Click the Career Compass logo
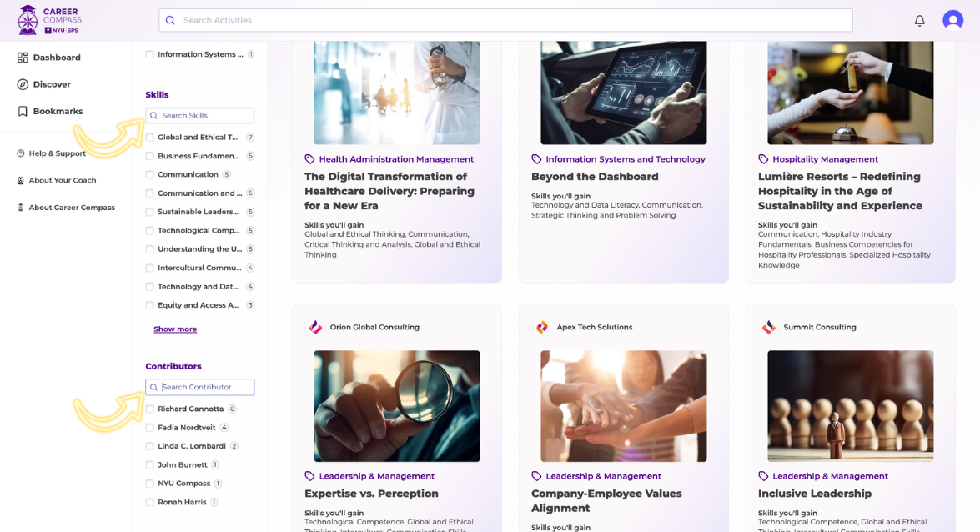980x532 pixels. pos(49,20)
